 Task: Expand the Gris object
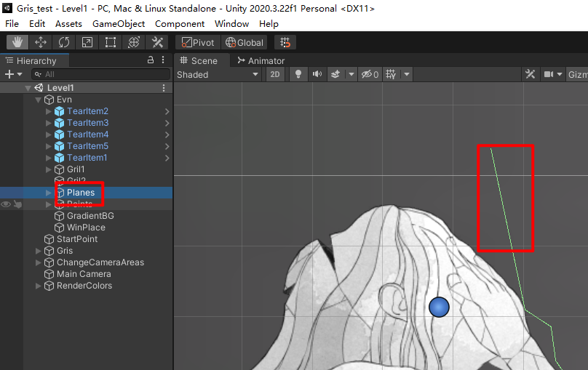(38, 251)
